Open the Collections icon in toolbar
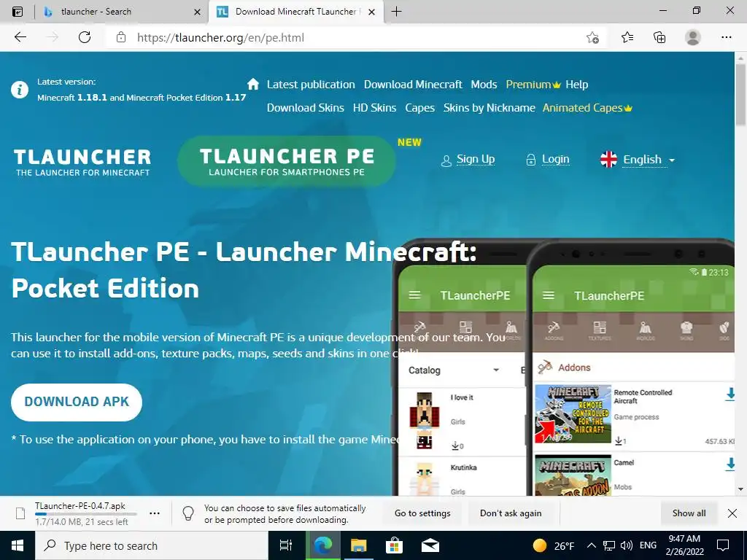Image resolution: width=747 pixels, height=560 pixels. click(659, 37)
